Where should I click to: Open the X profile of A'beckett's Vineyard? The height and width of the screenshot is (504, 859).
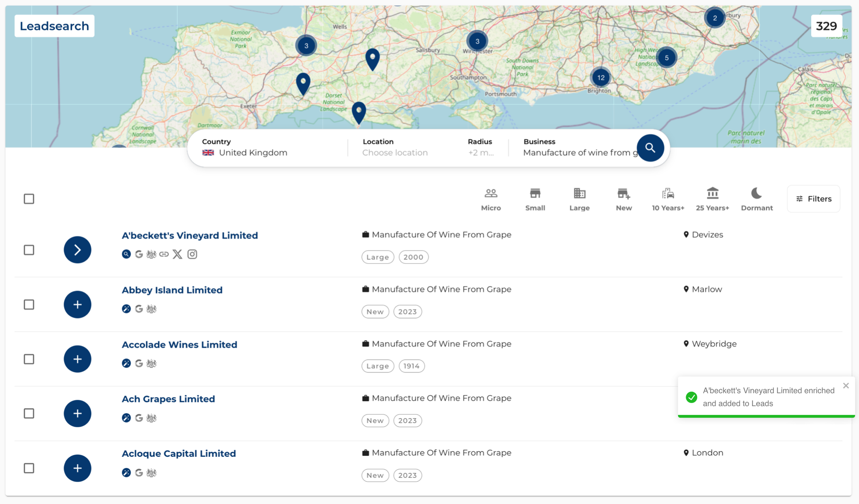coord(177,254)
